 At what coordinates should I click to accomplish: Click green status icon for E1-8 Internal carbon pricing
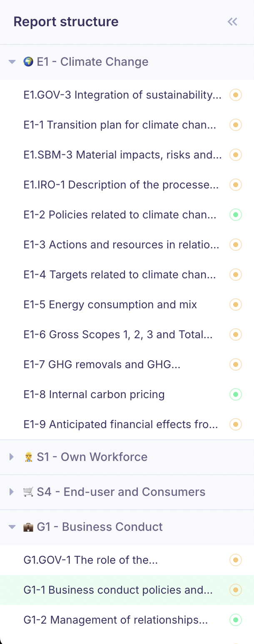click(236, 394)
